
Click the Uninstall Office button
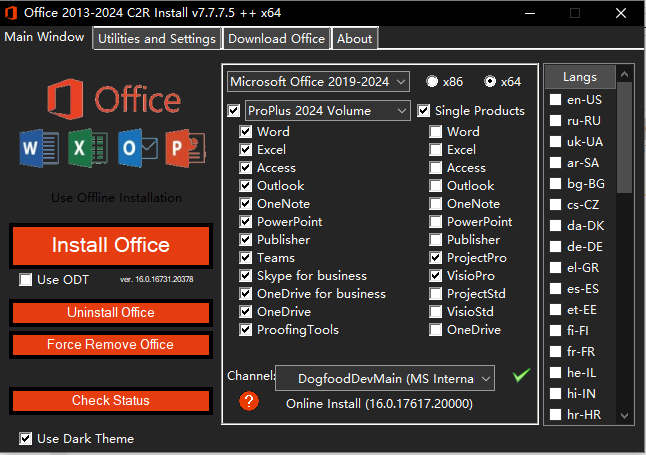pyautogui.click(x=111, y=312)
